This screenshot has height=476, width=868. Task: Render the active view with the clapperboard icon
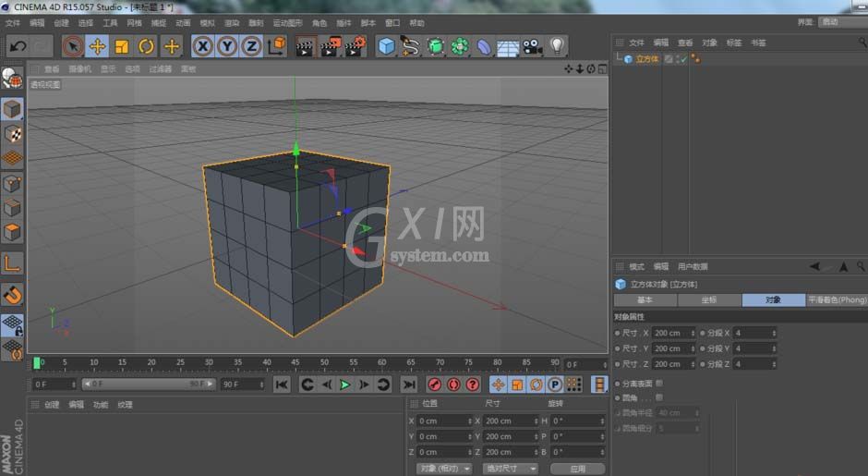click(304, 46)
